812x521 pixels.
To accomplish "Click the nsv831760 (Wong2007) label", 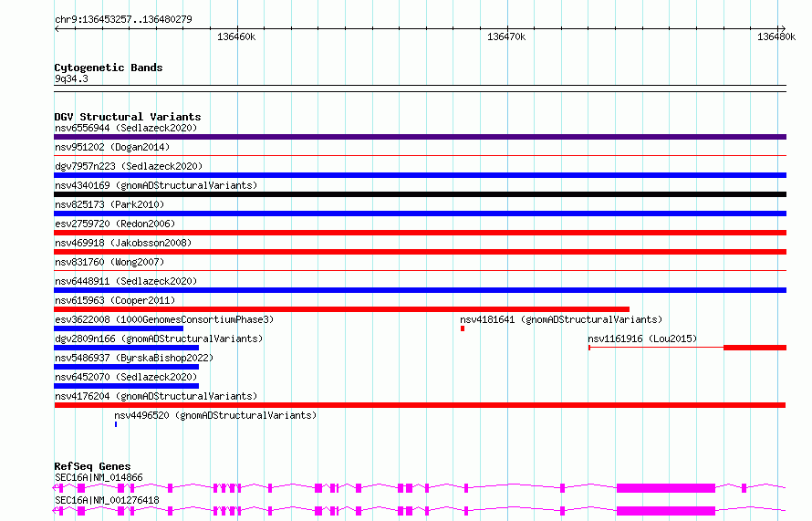I will point(109,262).
